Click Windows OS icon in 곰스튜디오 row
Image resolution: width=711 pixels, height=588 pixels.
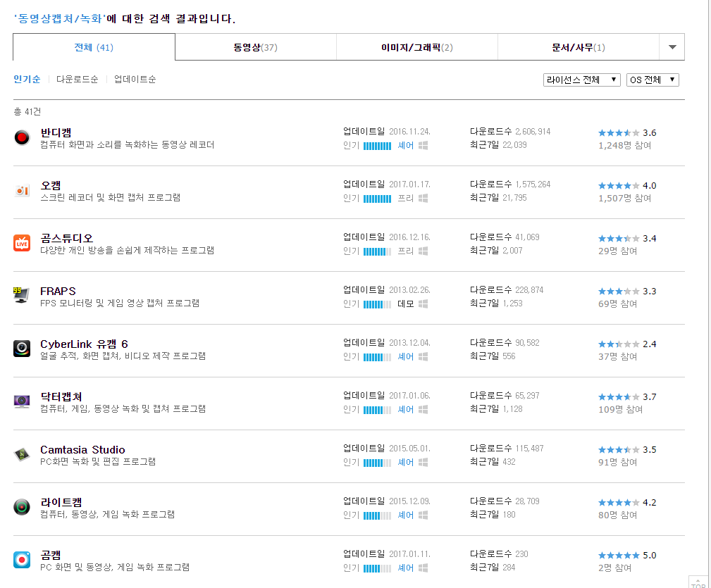(x=423, y=251)
